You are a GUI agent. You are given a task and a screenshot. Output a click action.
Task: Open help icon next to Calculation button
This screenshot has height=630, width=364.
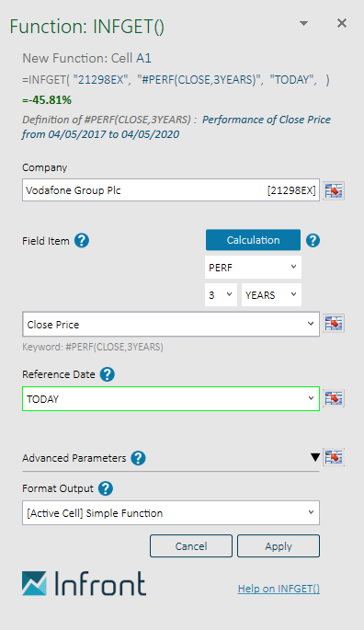[x=313, y=241]
